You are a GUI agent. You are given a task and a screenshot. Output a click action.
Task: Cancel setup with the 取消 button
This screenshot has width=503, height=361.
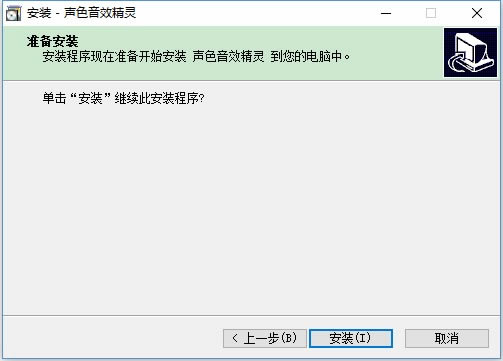pos(447,338)
